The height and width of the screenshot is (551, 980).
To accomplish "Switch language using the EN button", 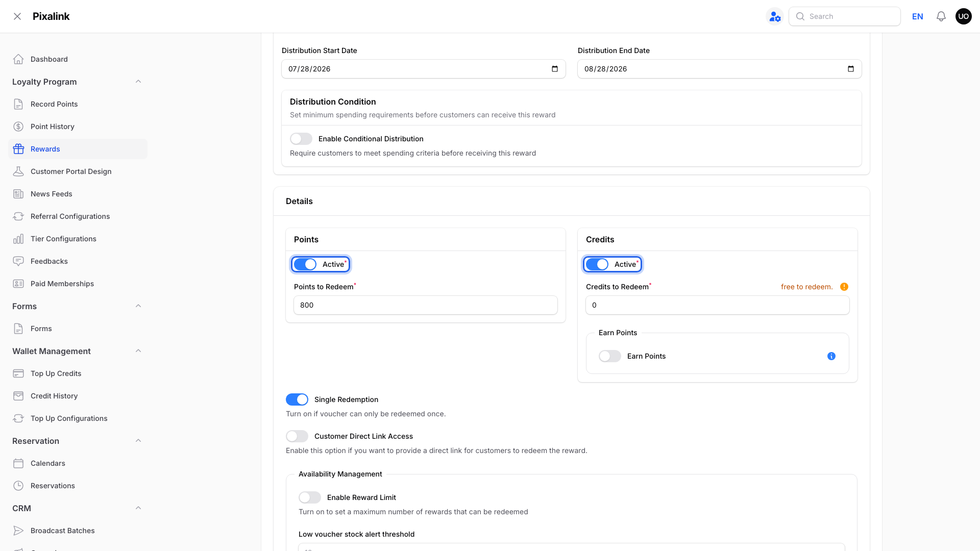I will [x=917, y=16].
